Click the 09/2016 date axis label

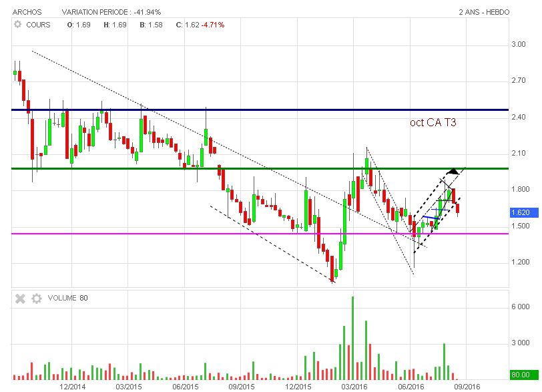pos(467,387)
